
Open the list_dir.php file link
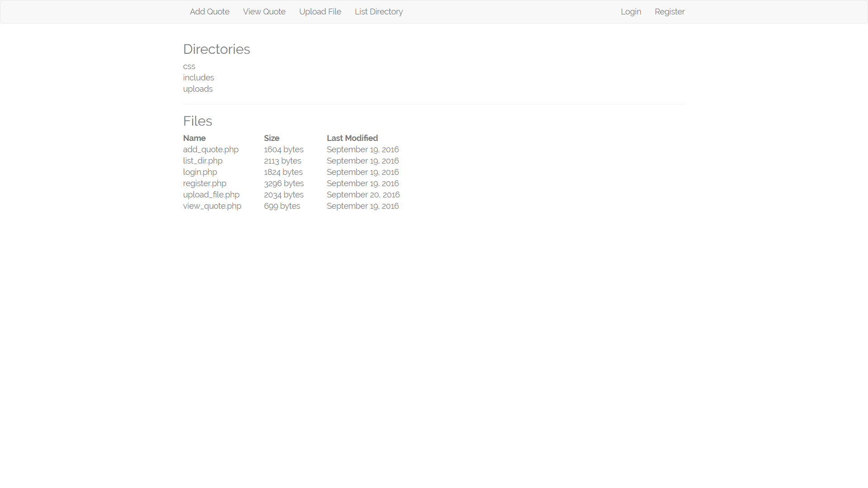[x=203, y=160]
